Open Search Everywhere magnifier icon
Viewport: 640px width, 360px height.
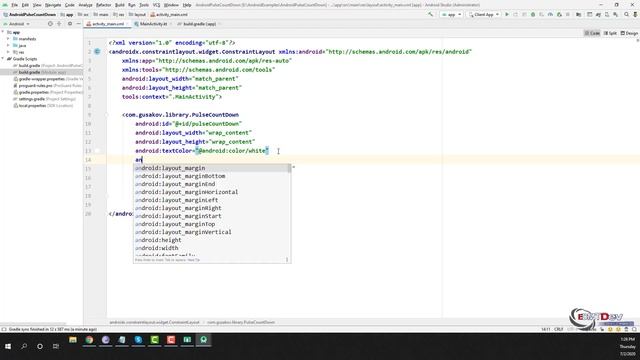click(x=626, y=15)
